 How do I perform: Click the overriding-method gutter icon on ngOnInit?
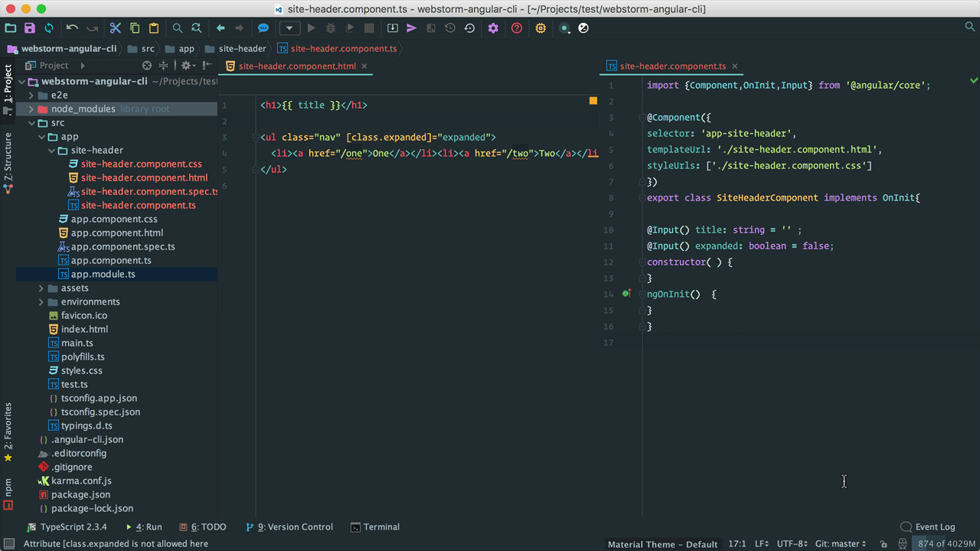tap(626, 293)
